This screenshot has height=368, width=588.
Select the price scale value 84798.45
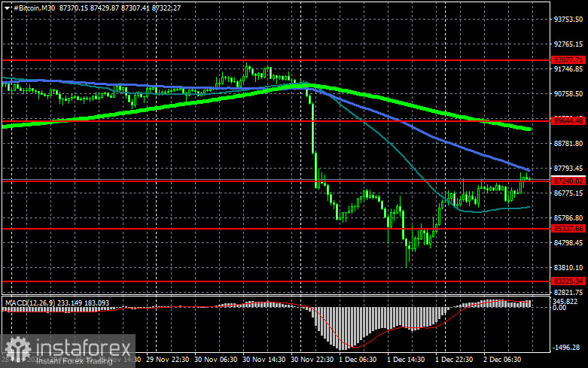click(x=568, y=242)
